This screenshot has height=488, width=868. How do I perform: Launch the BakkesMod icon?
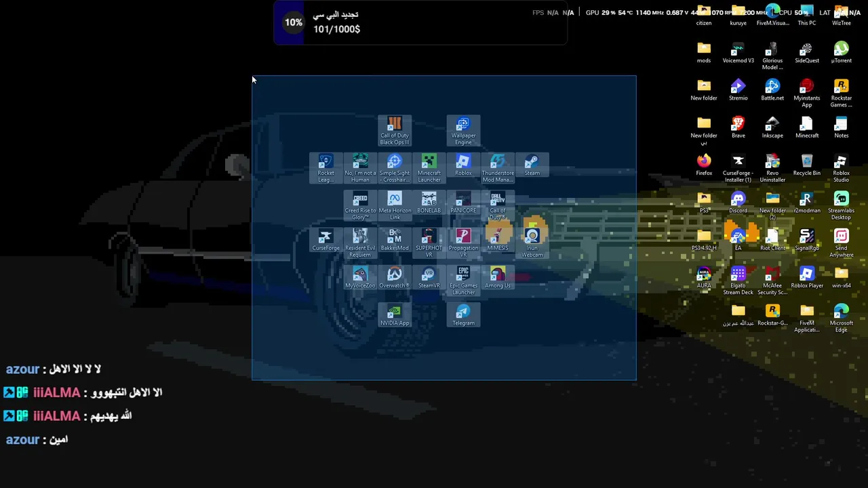tap(395, 240)
